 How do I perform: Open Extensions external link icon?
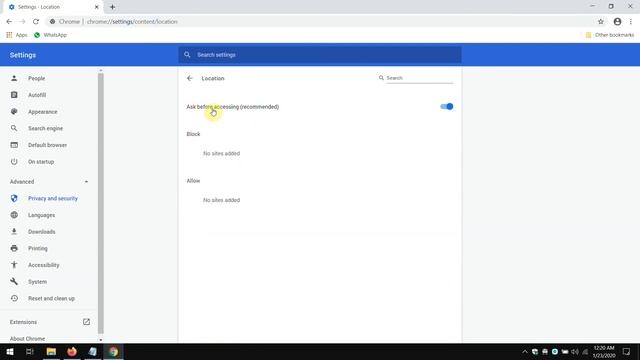pos(86,322)
